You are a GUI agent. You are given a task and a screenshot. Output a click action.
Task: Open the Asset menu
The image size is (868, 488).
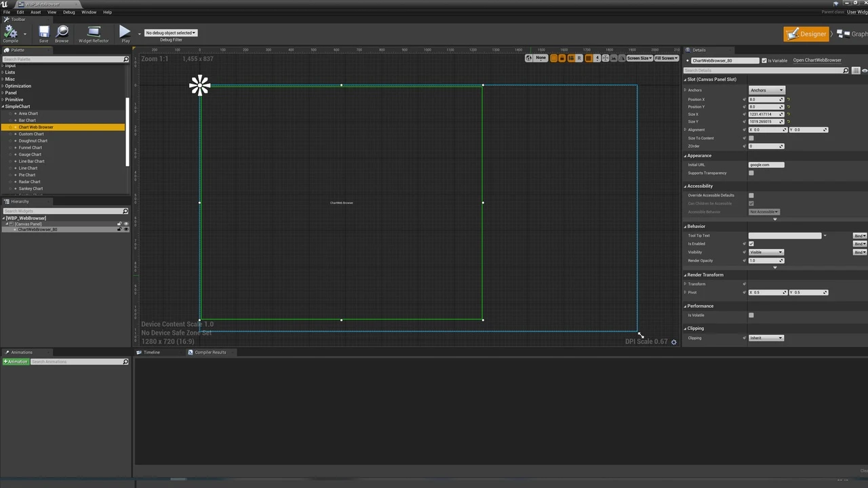tap(35, 12)
